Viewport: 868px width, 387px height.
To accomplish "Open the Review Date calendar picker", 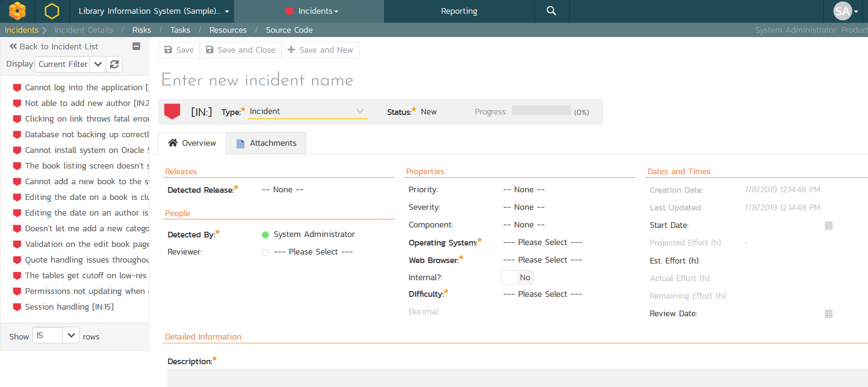I will 828,313.
